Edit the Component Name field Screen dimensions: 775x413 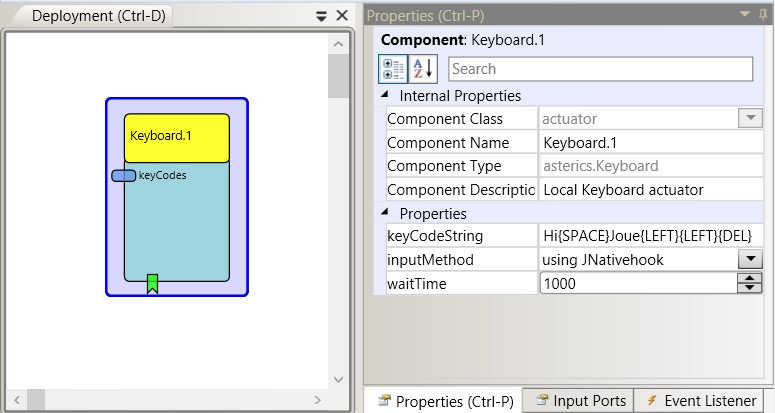click(651, 143)
